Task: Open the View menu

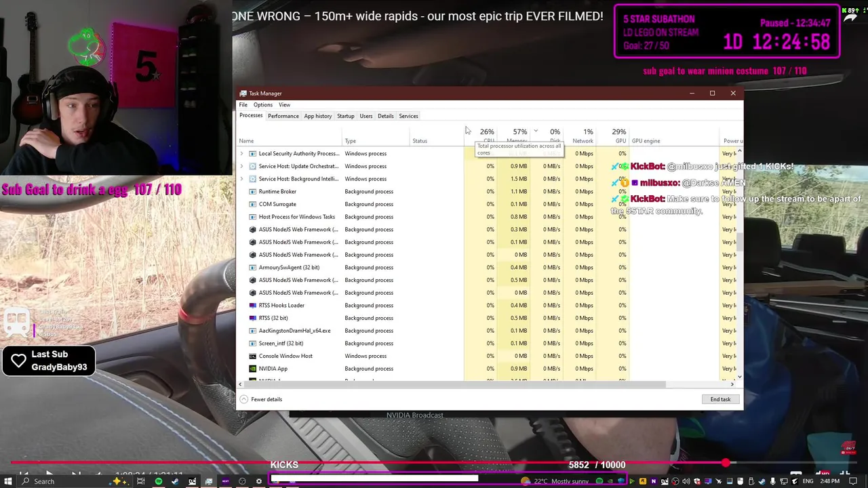Action: (284, 105)
